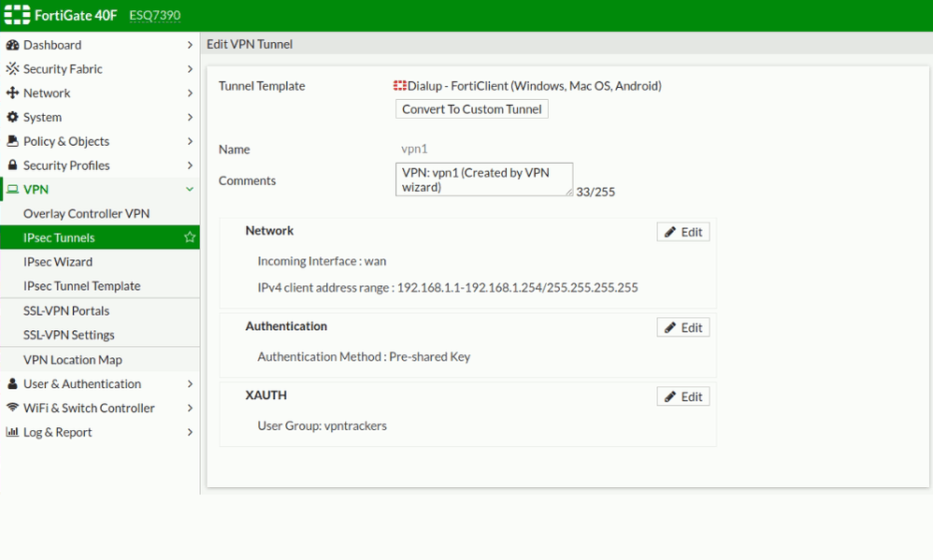Click pencil icon in Authentication section
Viewport: 933px width, 560px height.
click(670, 328)
